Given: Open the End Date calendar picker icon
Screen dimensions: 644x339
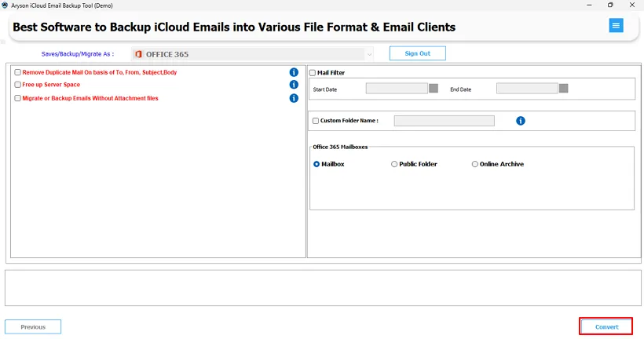Looking at the screenshot, I should coord(564,88).
